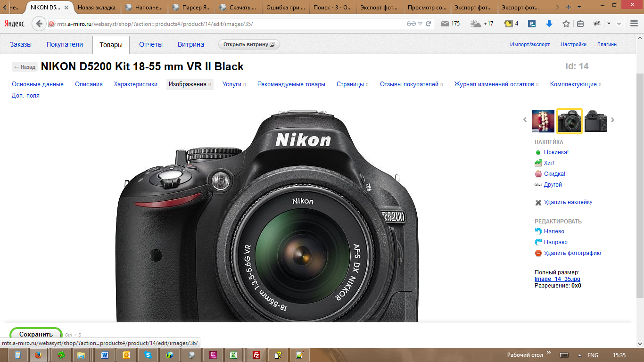Switch to the Отчеты section
The image size is (644, 362).
[x=151, y=44]
